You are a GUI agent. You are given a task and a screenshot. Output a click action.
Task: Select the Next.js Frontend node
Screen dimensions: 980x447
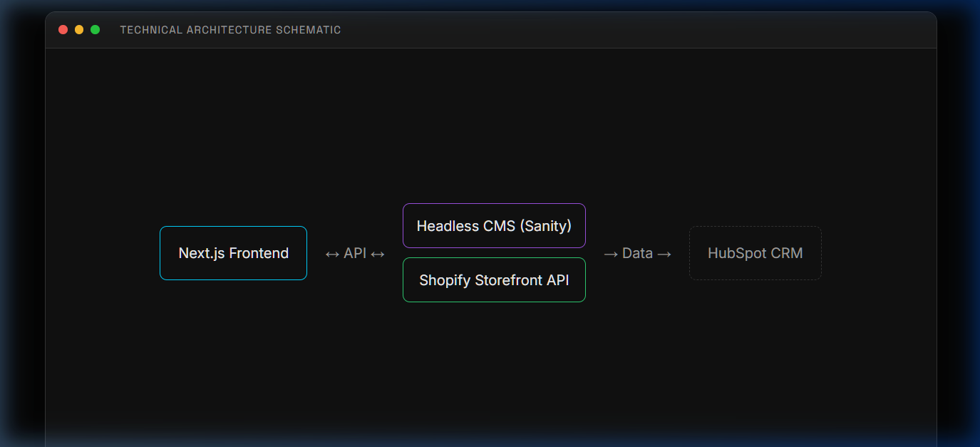tap(234, 253)
